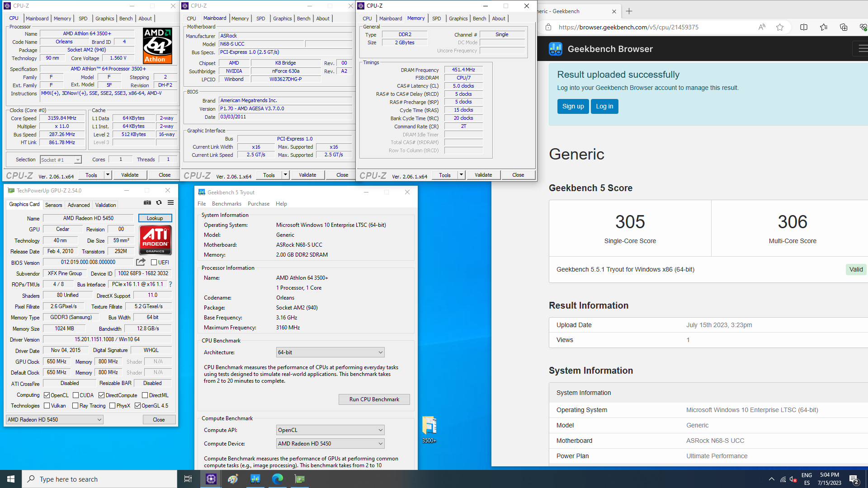The height and width of the screenshot is (488, 868).
Task: Toggle PhysX checkbox
Action: point(113,406)
